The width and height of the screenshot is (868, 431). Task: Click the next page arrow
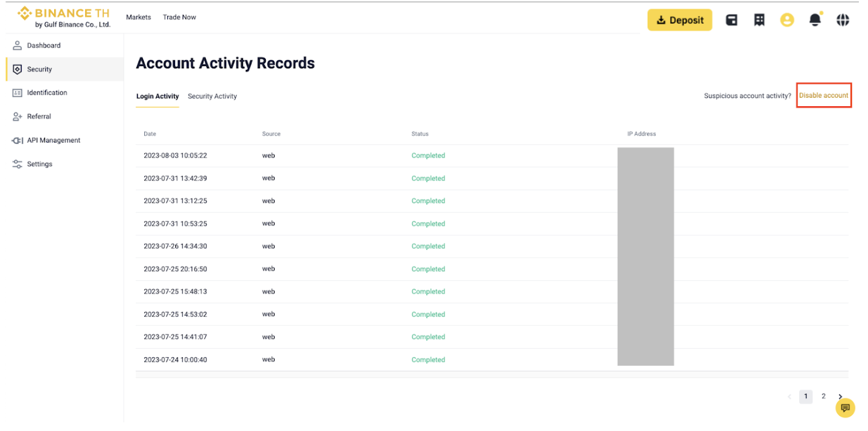840,396
